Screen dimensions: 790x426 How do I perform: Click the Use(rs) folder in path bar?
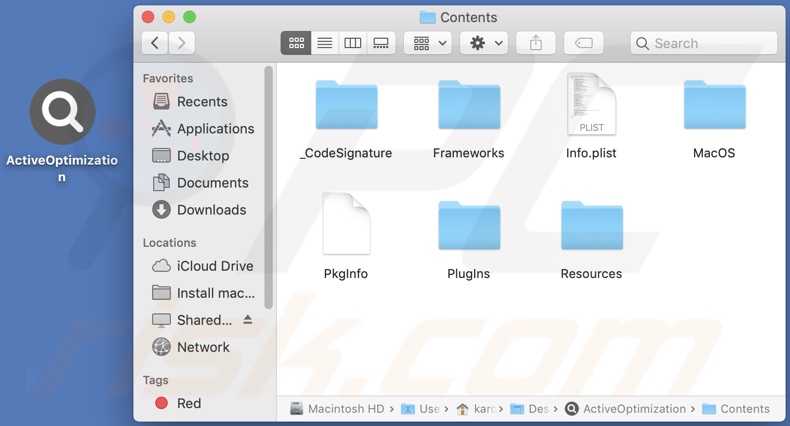pos(421,409)
